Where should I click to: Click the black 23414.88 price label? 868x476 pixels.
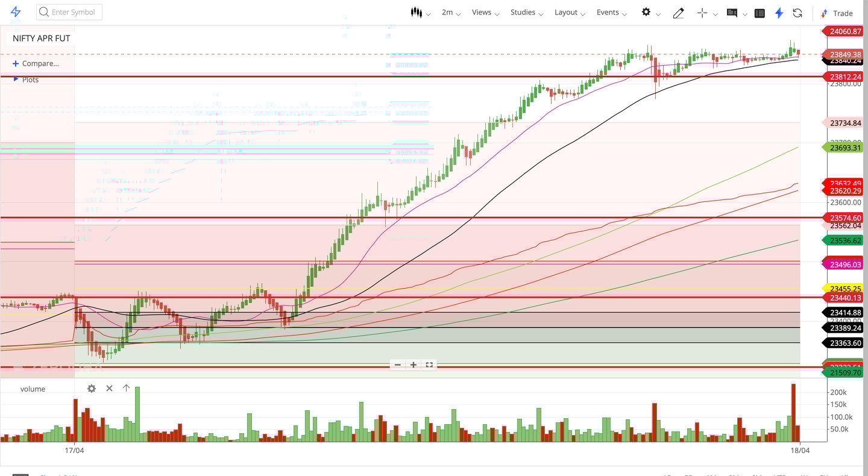(844, 313)
